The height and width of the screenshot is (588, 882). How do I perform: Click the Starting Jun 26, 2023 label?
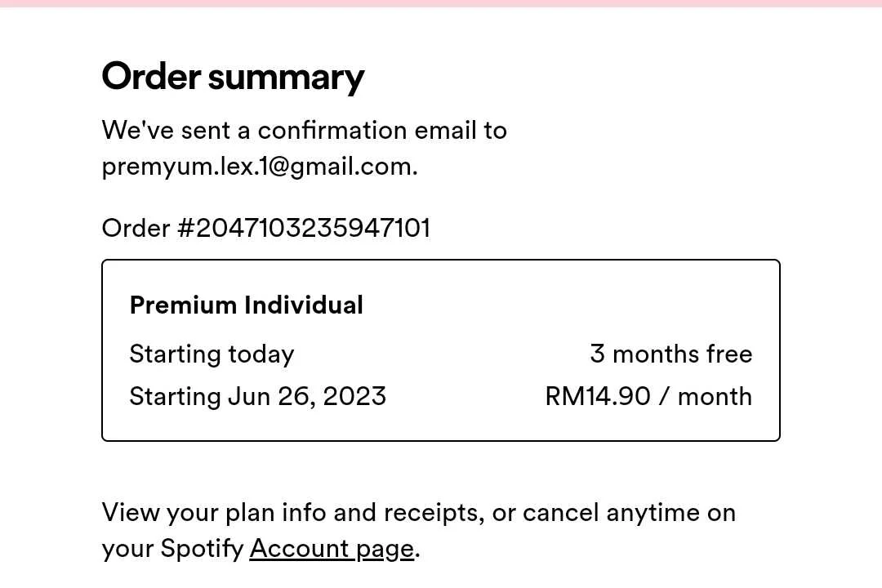[257, 397]
